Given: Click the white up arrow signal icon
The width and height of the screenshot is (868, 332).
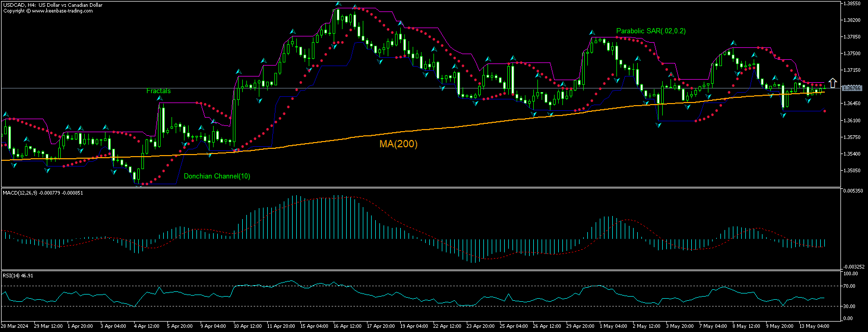Looking at the screenshot, I should [x=832, y=83].
